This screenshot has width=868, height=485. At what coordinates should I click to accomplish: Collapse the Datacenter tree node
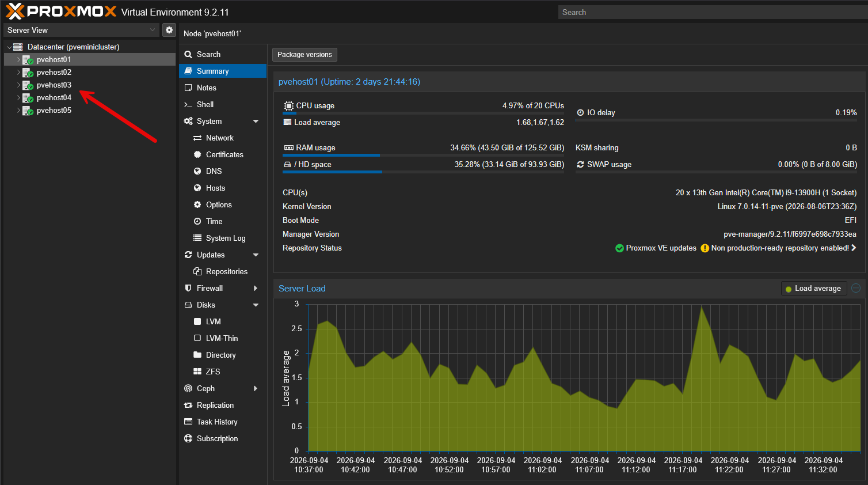[x=9, y=47]
